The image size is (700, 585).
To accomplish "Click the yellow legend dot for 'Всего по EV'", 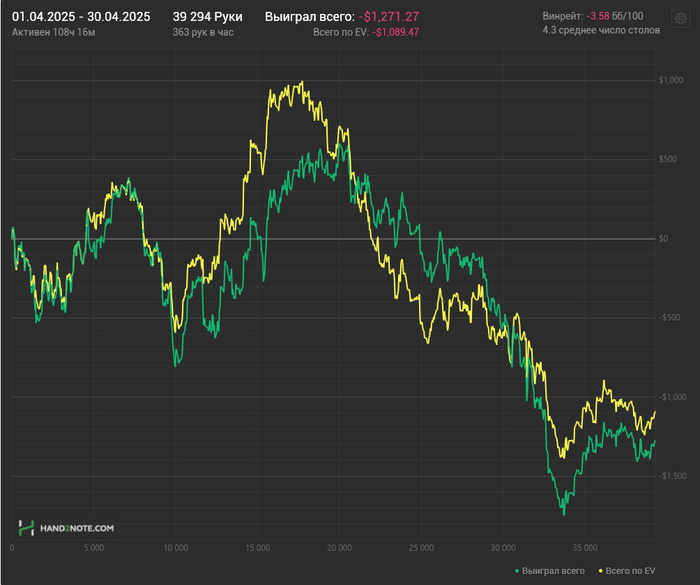I will coord(600,571).
